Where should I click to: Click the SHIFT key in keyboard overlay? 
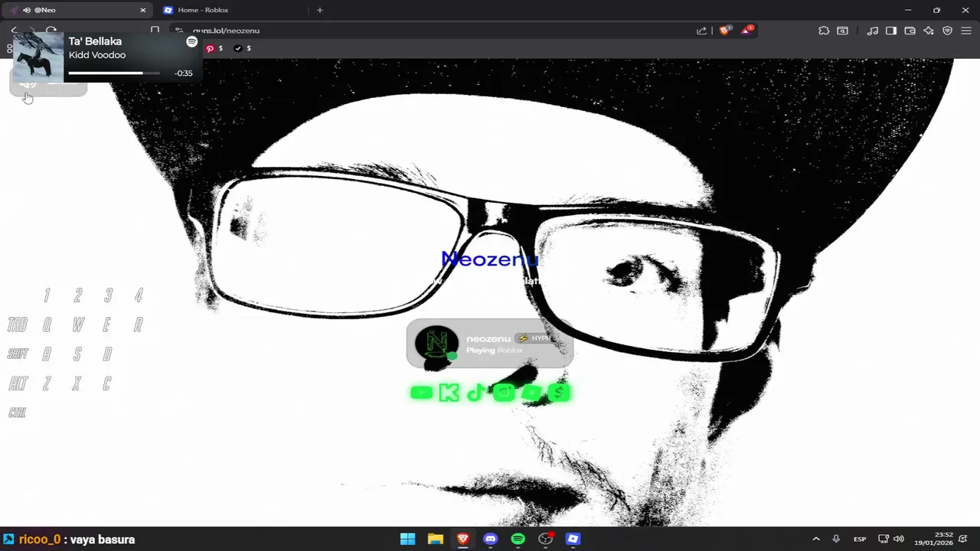click(18, 354)
